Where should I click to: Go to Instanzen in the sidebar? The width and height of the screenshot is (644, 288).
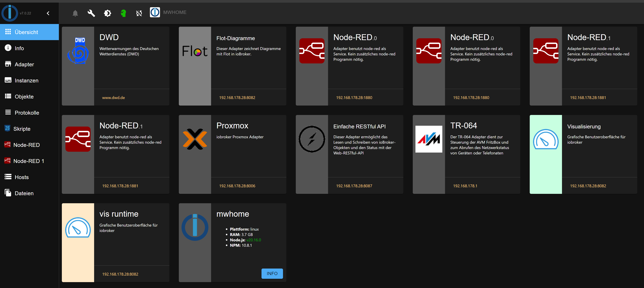click(x=26, y=80)
